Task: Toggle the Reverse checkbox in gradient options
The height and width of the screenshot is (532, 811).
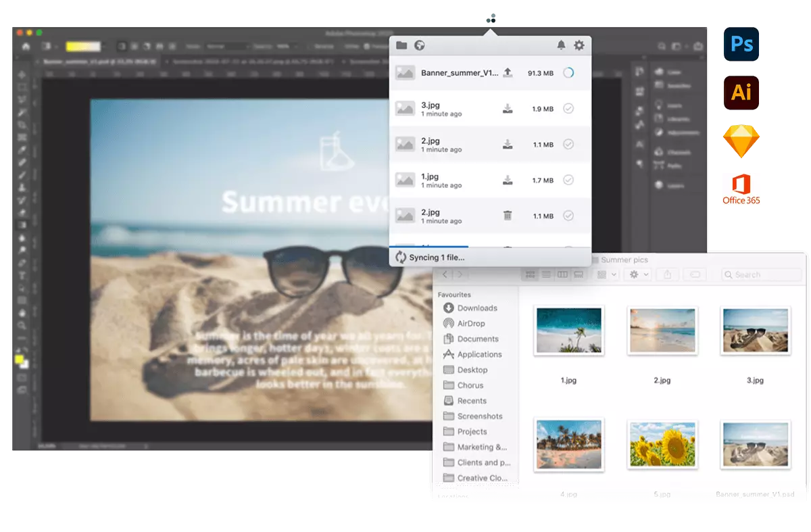Action: tap(309, 47)
